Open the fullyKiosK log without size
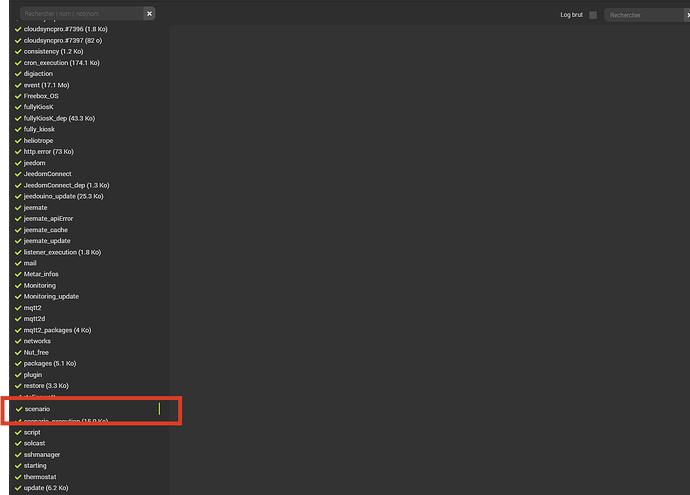The width and height of the screenshot is (690, 495). (39, 107)
